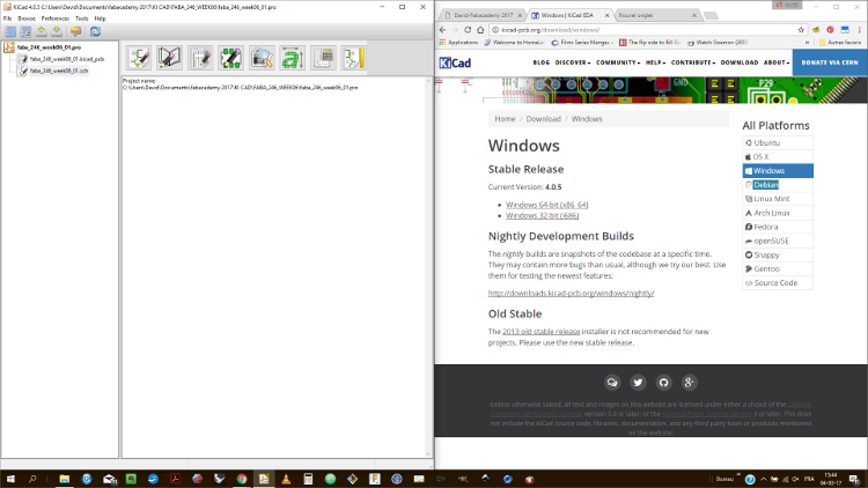Viewport: 868px width, 488px height.
Task: Click Google Plus icon in footer
Action: 689,383
